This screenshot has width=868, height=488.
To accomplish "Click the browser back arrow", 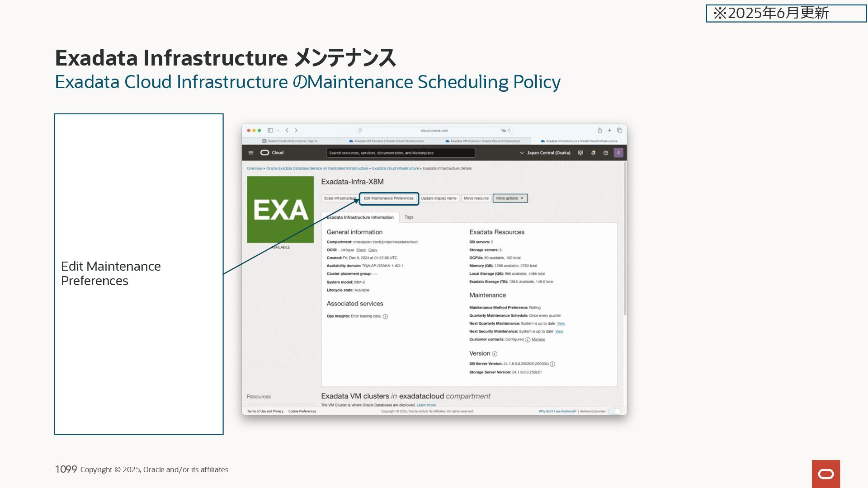I will coord(287,130).
